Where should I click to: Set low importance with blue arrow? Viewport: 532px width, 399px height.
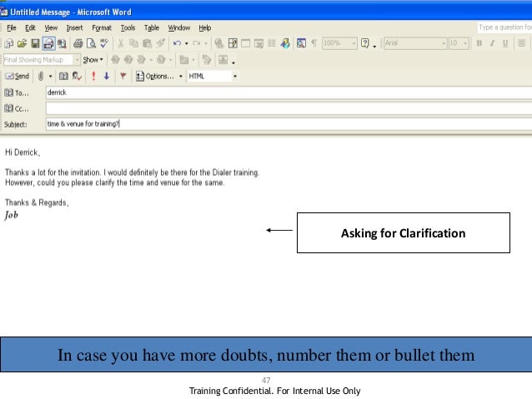click(107, 76)
